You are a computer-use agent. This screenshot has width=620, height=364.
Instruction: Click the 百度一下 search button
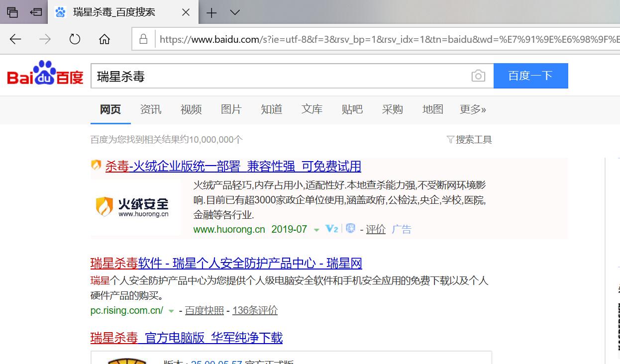tap(530, 76)
